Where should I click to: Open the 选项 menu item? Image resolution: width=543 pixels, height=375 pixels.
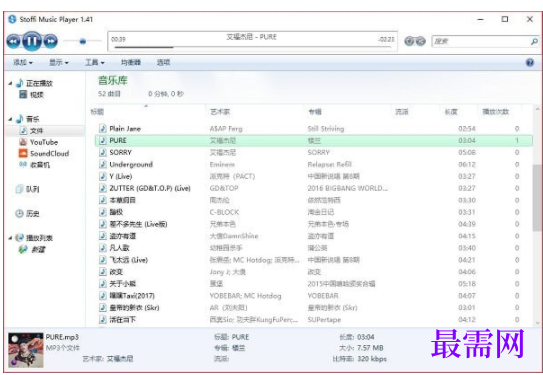coord(163,62)
